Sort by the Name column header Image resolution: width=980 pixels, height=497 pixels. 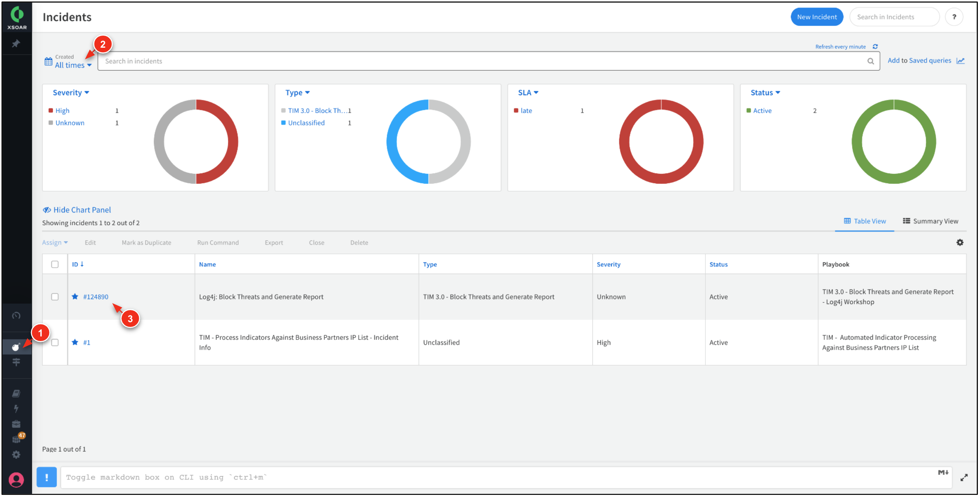point(207,264)
